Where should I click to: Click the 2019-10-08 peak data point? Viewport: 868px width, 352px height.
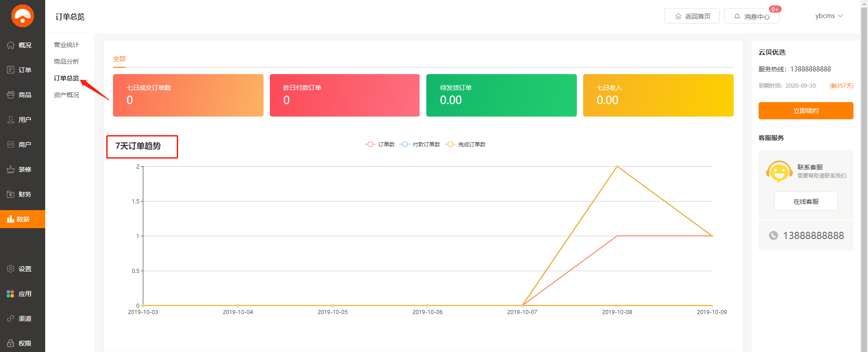point(617,167)
